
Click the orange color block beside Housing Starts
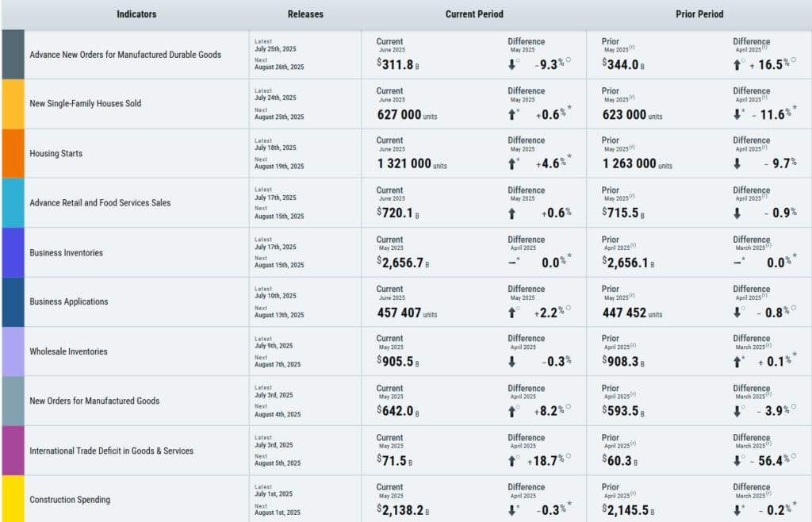[13, 153]
